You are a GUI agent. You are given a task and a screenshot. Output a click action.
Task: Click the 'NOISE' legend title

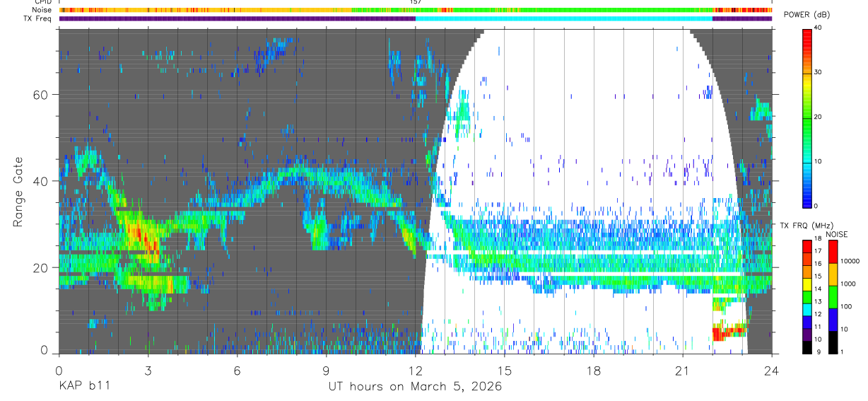click(x=836, y=235)
